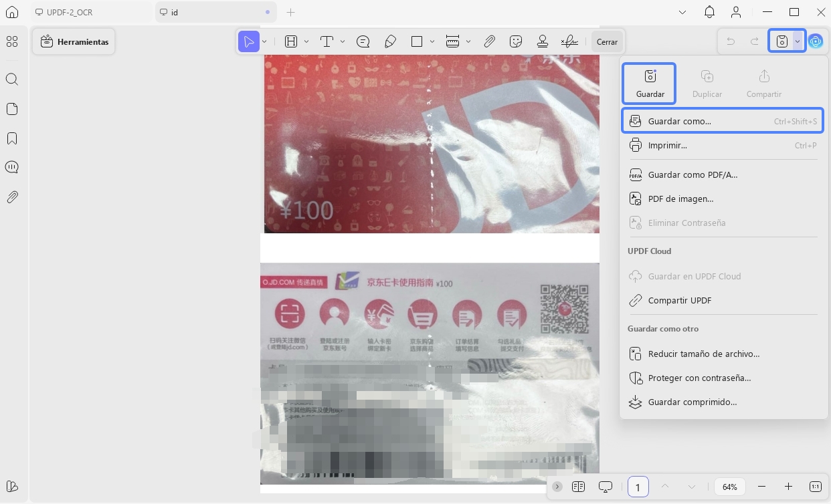831x504 pixels.
Task: Set actual size 1:1 view
Action: (815, 487)
